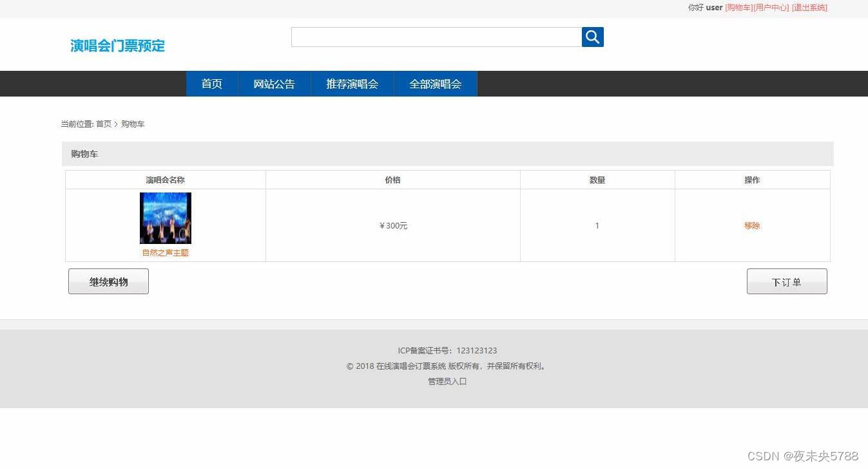Open the 网站公告 navigation tab
868x468 pixels.
[275, 84]
